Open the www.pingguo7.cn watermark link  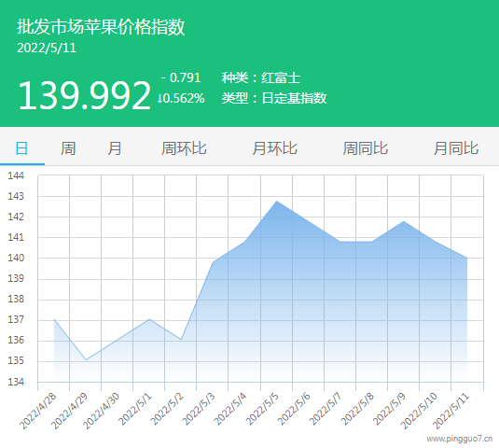(x=460, y=439)
